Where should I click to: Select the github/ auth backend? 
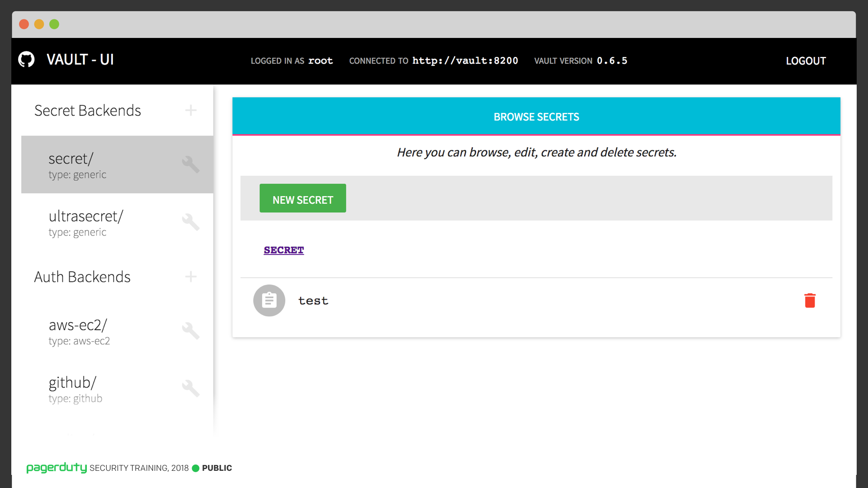point(117,389)
